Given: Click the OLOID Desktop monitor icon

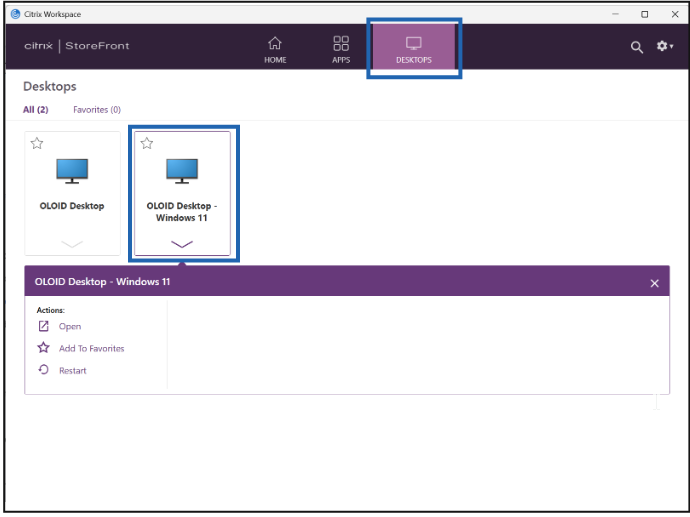Looking at the screenshot, I should pos(72,171).
